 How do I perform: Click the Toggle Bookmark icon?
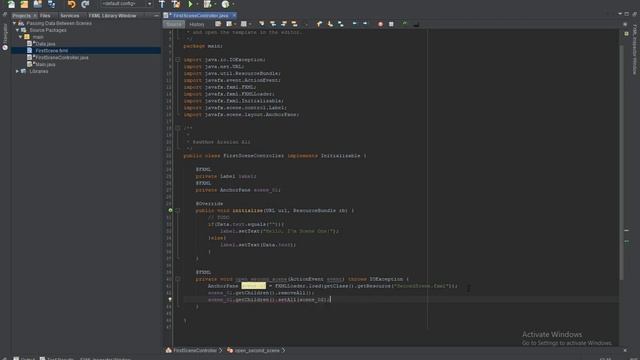click(341, 24)
